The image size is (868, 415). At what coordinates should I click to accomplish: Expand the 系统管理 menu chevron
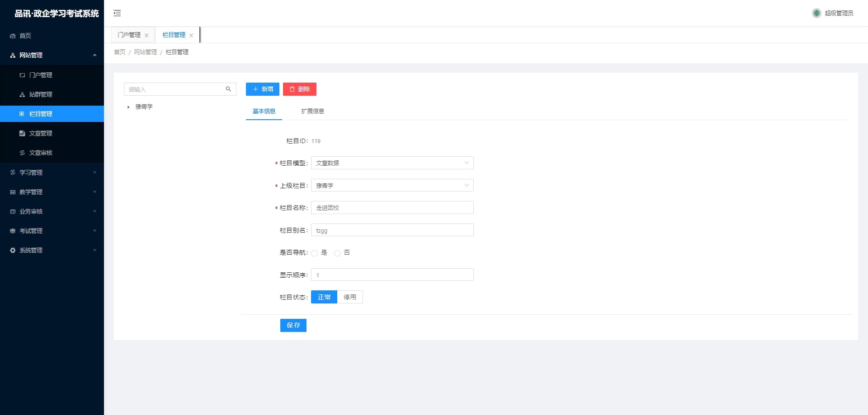(x=94, y=250)
